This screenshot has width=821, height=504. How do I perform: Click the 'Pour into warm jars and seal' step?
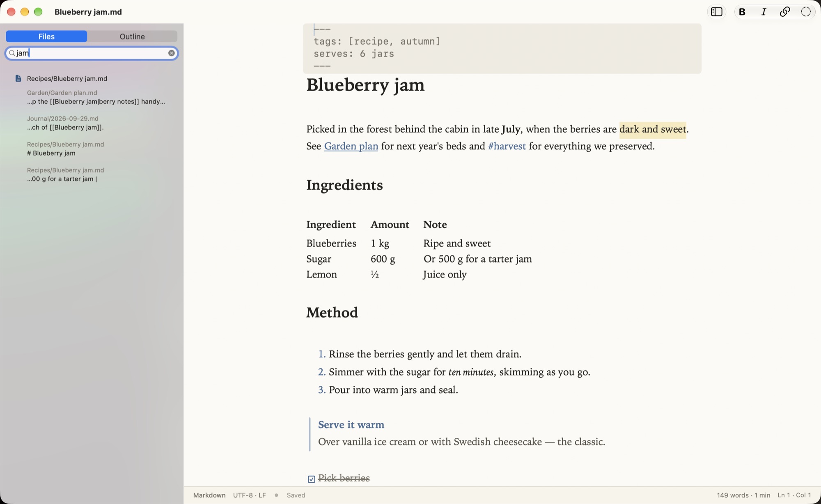(393, 390)
